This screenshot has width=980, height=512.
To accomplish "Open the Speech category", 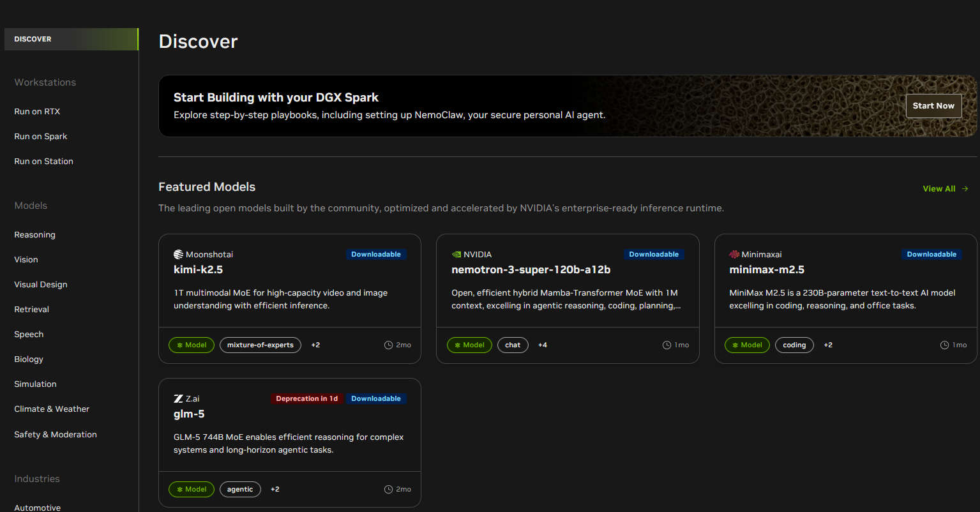I will 29,335.
